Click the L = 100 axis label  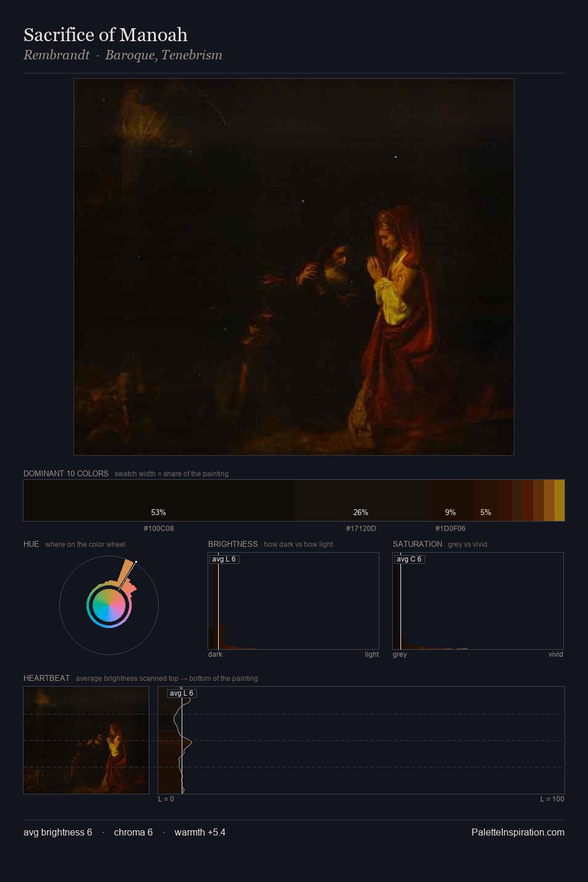(552, 799)
